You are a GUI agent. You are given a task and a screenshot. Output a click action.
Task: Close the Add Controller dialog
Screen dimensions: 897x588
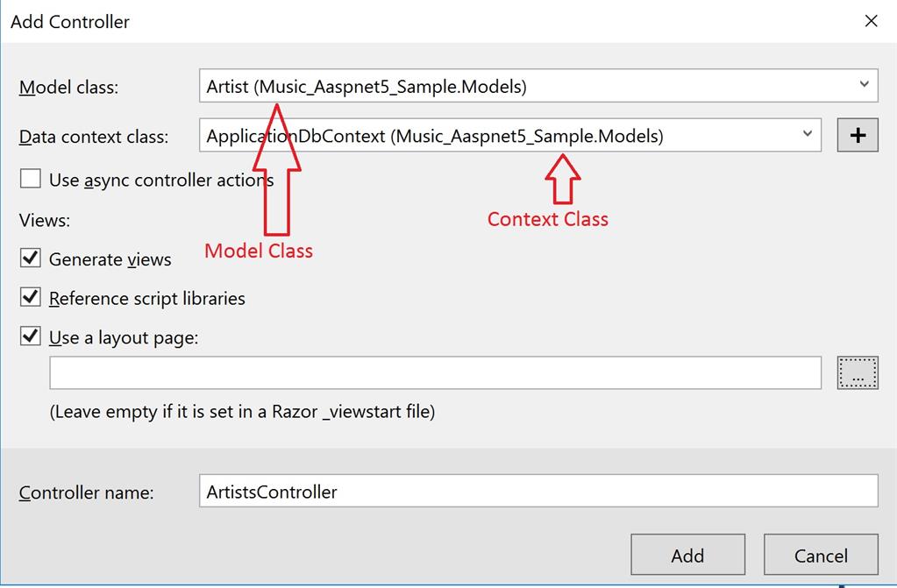(871, 21)
